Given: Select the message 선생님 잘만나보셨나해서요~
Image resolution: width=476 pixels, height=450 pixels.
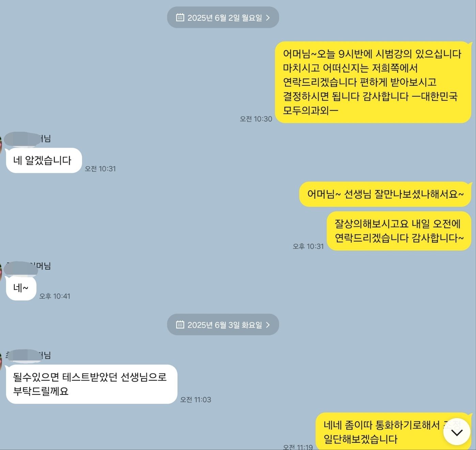Looking at the screenshot, I should tap(385, 194).
